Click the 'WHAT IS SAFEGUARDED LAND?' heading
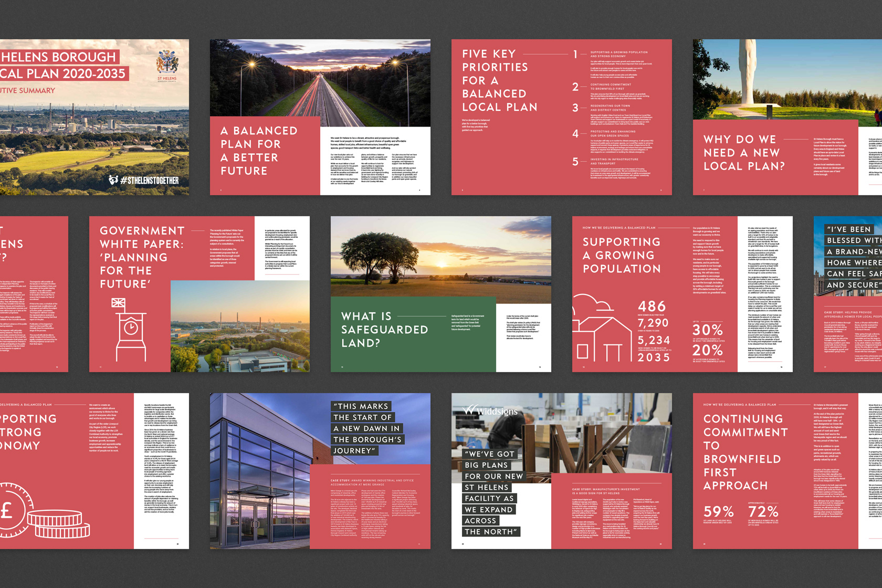Screen dimensions: 882x588 tap(384, 329)
